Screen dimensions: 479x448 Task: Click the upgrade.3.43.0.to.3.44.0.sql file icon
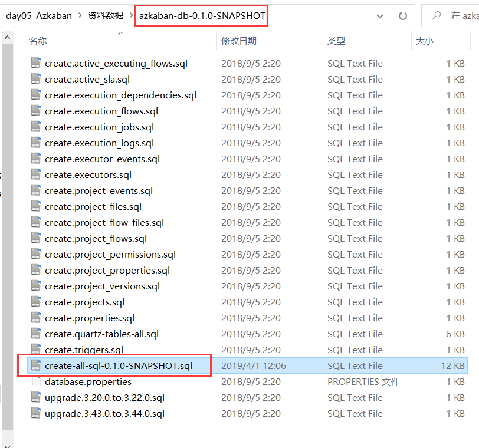coord(36,413)
